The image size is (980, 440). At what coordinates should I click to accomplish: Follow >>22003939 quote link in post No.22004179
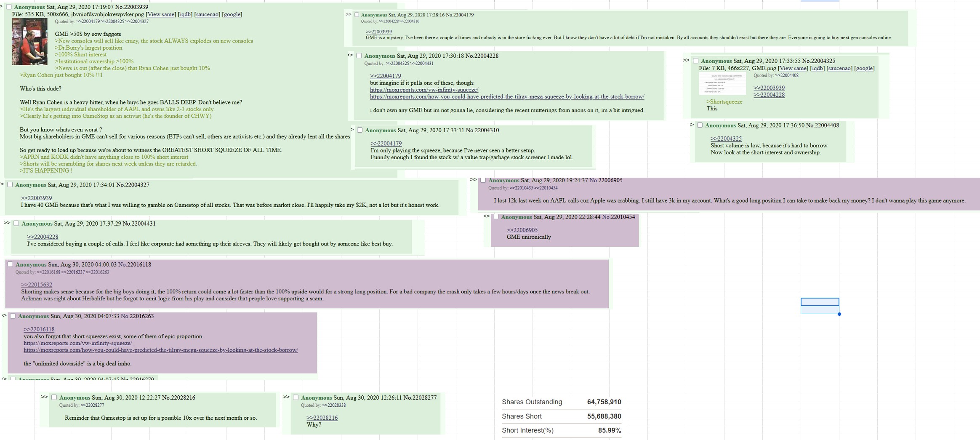pos(378,32)
